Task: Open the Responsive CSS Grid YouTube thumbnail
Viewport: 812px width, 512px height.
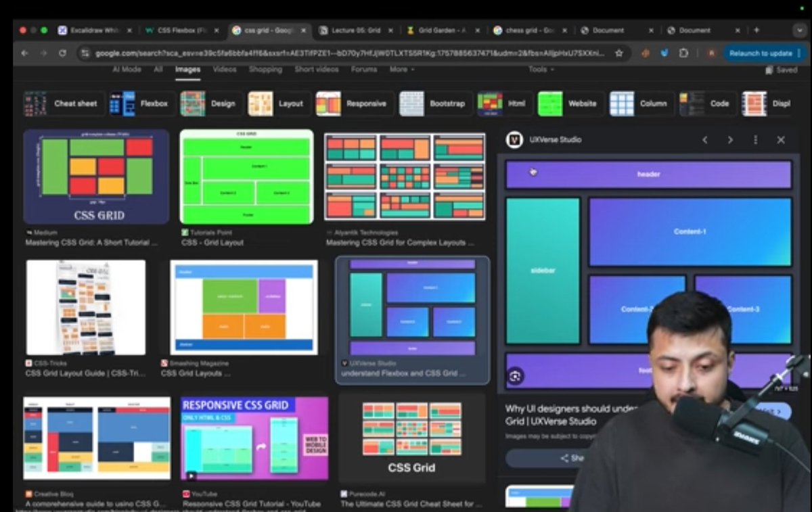Action: click(254, 439)
